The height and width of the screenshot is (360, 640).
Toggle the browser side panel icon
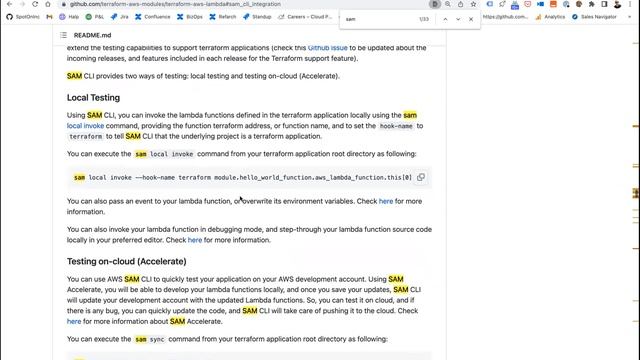pyautogui.click(x=604, y=4)
